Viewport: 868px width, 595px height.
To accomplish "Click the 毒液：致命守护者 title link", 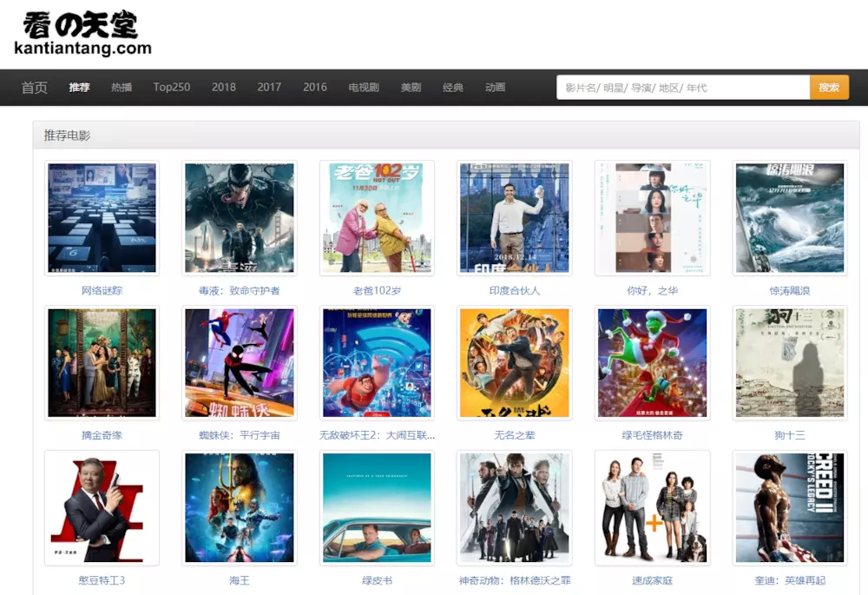I will point(240,290).
